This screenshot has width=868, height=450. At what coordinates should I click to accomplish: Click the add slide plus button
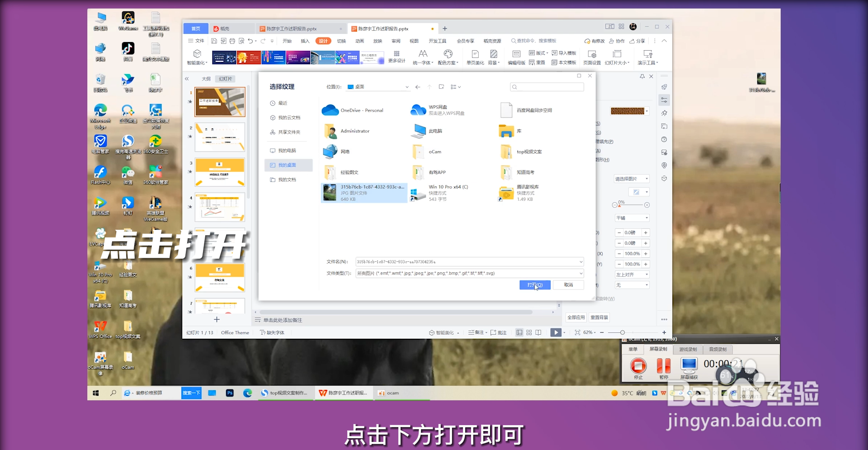coord(217,320)
